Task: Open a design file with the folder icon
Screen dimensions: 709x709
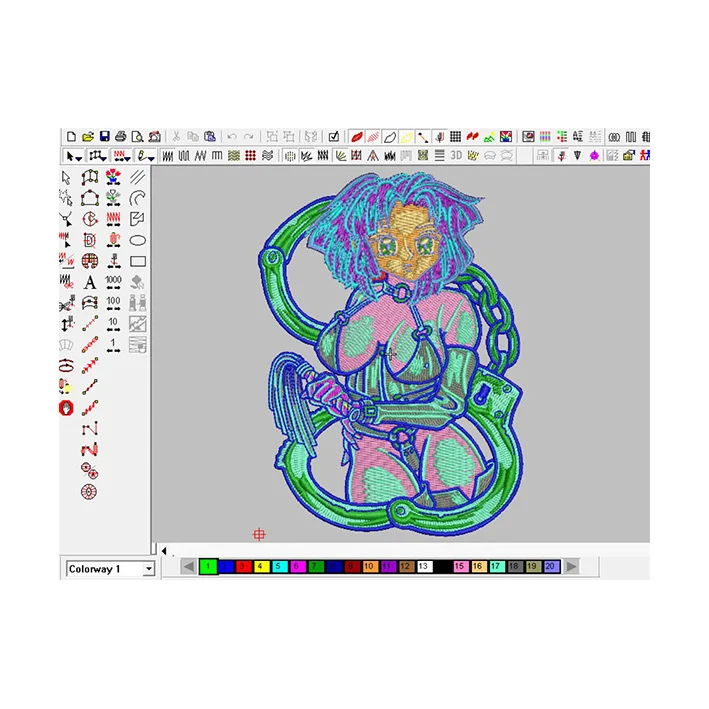Action: pos(88,137)
